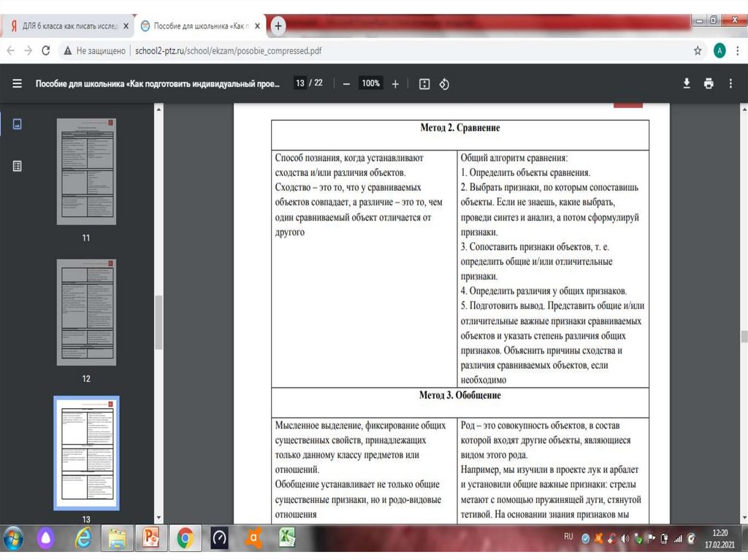Download the PDF file
The height and width of the screenshot is (560, 748).
coord(687,84)
